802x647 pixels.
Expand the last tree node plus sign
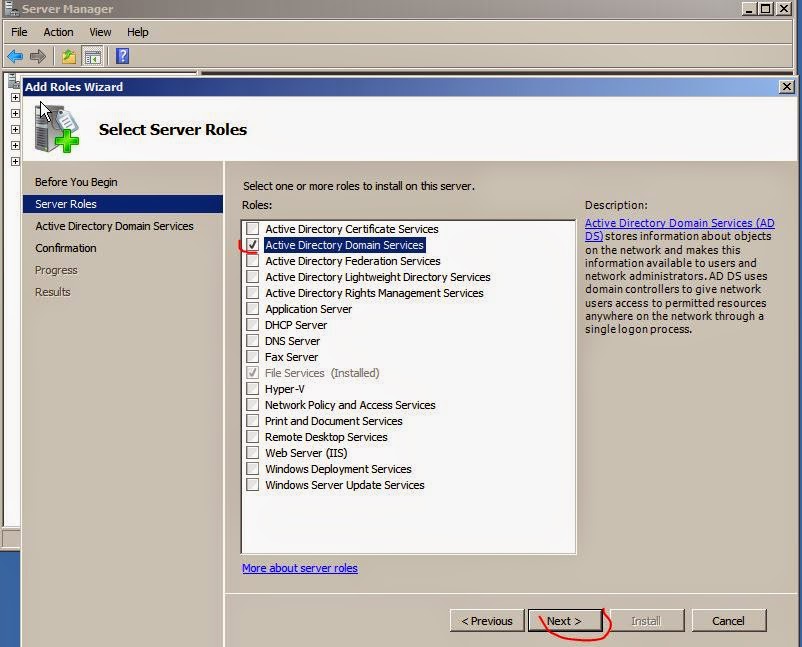pyautogui.click(x=15, y=161)
